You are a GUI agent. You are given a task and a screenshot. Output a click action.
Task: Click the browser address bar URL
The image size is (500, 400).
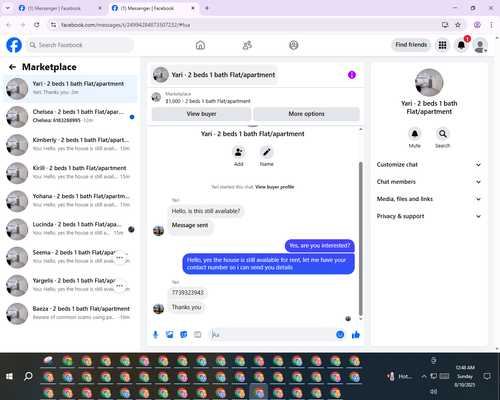126,25
